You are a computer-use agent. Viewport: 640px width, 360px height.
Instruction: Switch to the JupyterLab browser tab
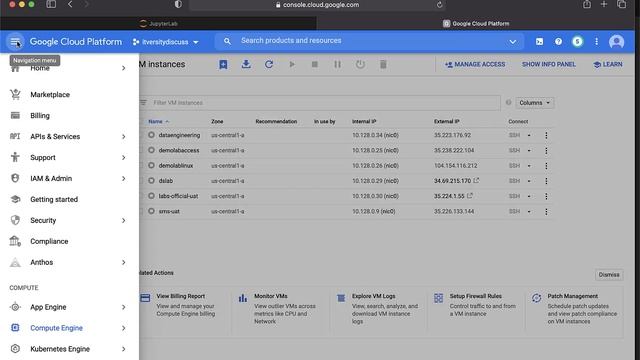pyautogui.click(x=158, y=24)
